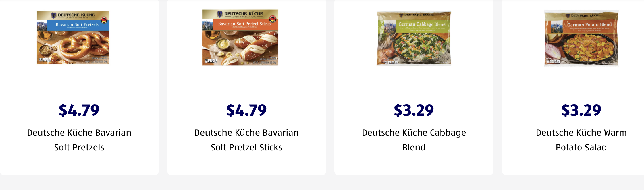Click the green German Cabbage Blend package banner
Screen dimensions: 644x190
(422, 25)
